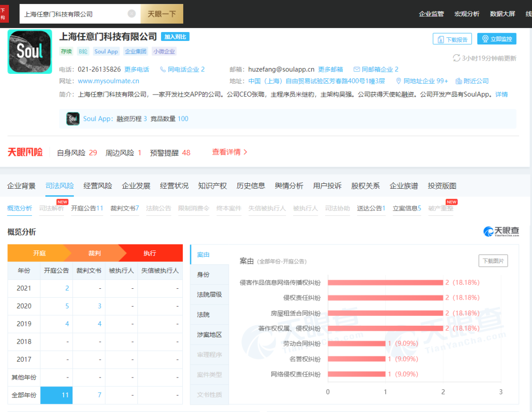Select the 案由 chart category tab
This screenshot has width=532, height=412.
coord(210,254)
